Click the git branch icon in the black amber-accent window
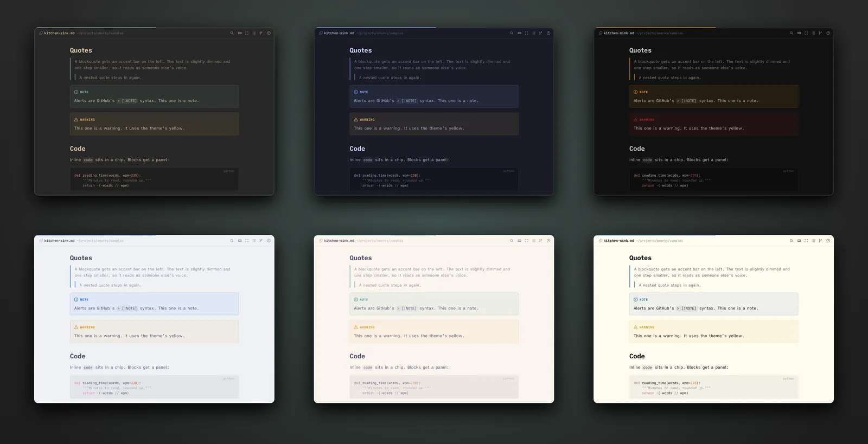 coord(820,33)
